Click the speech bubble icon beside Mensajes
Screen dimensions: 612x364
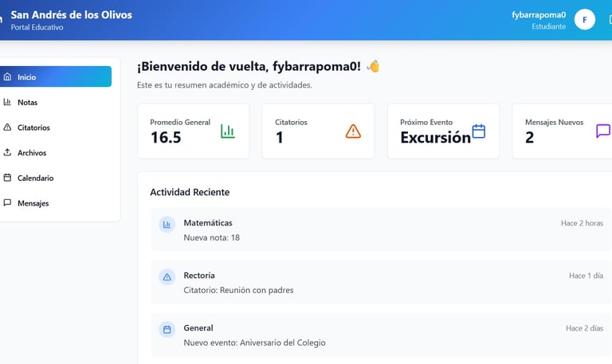click(7, 202)
